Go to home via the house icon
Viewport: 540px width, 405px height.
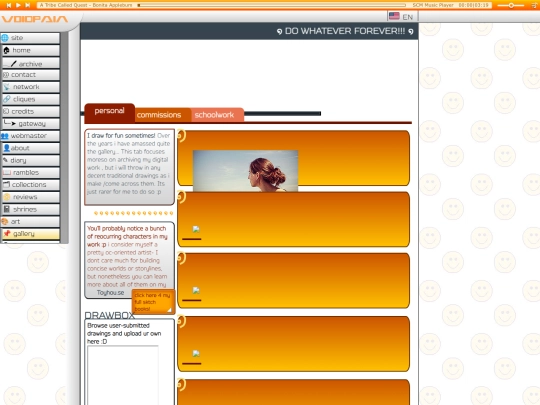tap(30, 50)
